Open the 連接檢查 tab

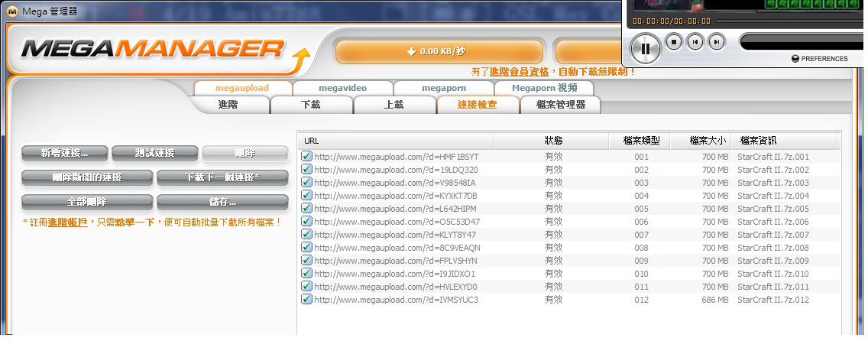(x=478, y=104)
